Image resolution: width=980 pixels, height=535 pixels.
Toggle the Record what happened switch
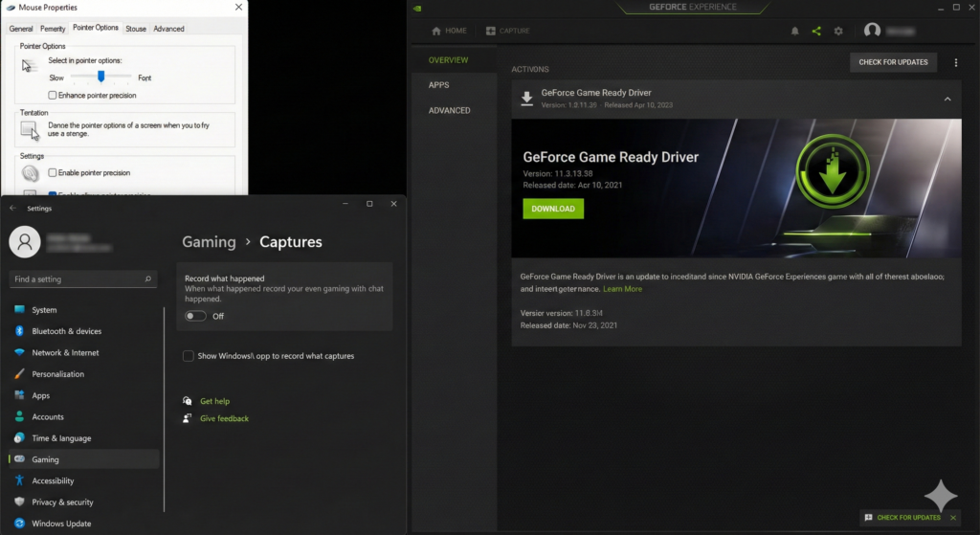pos(195,316)
